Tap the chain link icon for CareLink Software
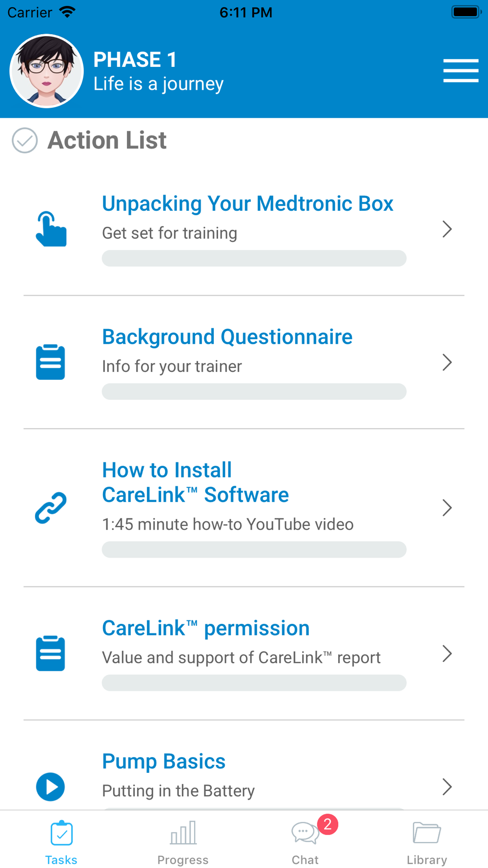Image resolution: width=488 pixels, height=868 pixels. coord(51,508)
